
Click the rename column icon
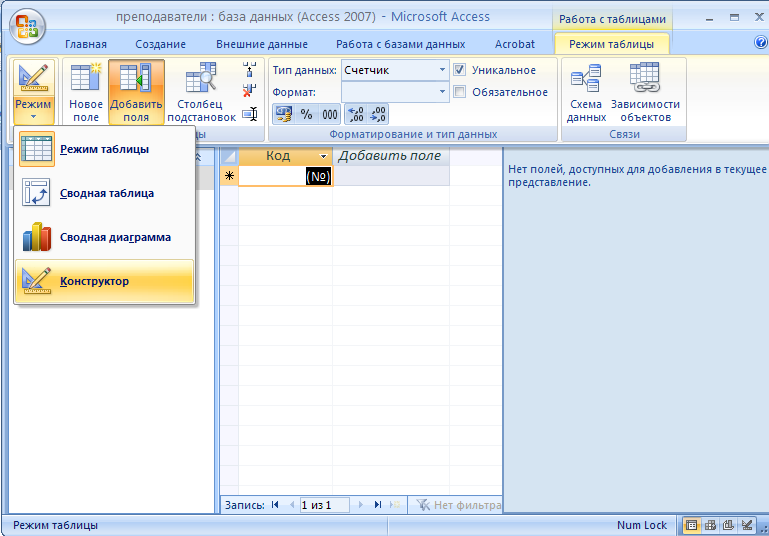pos(249,114)
